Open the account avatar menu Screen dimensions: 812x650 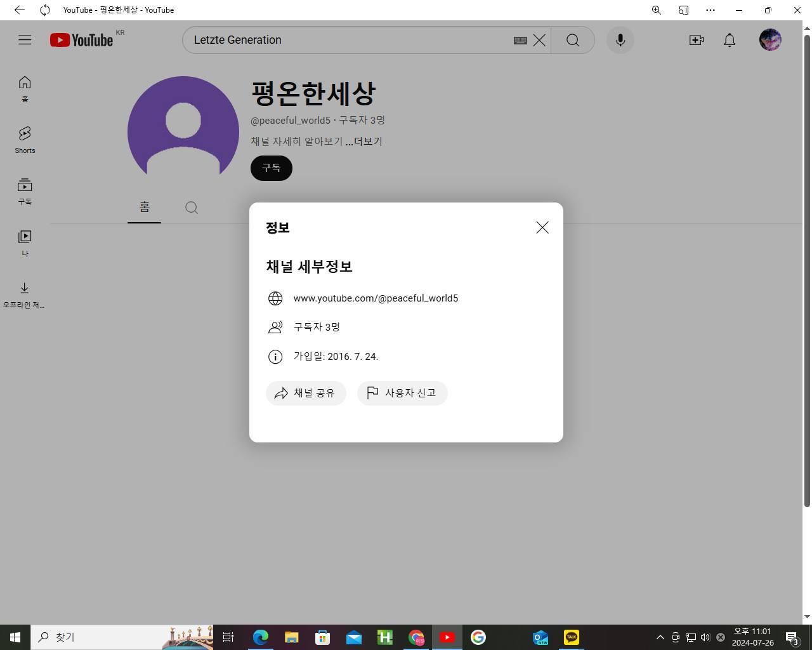770,40
